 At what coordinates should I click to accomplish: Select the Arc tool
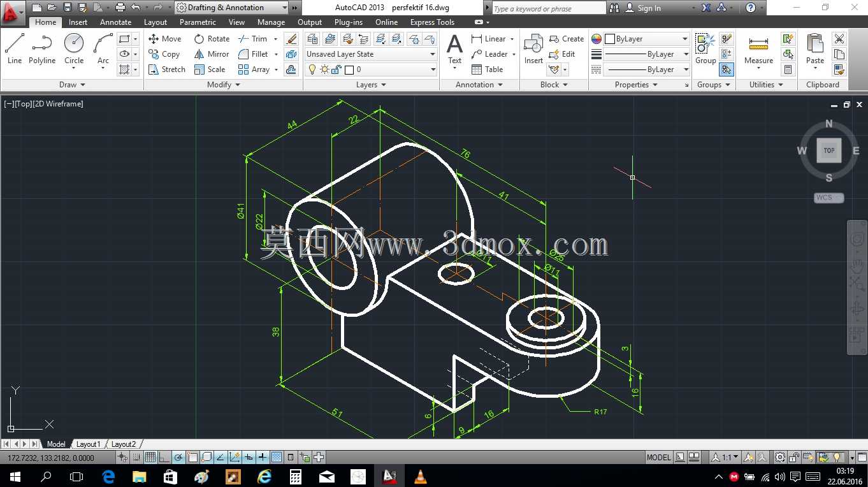(103, 49)
